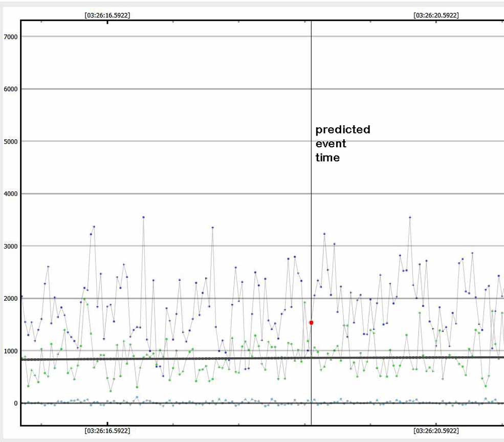Viewport: 504px width, 442px height.
Task: Click the bottom-right timestamp label 03:26:20.5922
Action: (436, 431)
